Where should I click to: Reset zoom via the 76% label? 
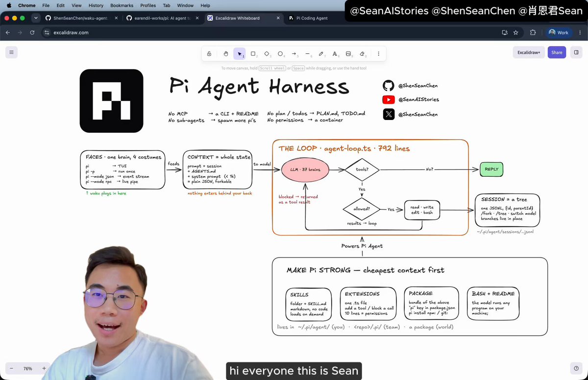click(x=28, y=368)
